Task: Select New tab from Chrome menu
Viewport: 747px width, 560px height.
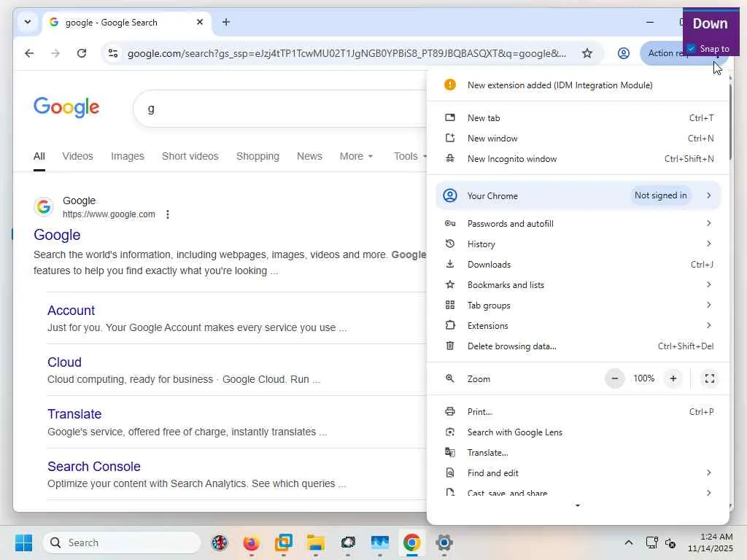Action: (578, 117)
